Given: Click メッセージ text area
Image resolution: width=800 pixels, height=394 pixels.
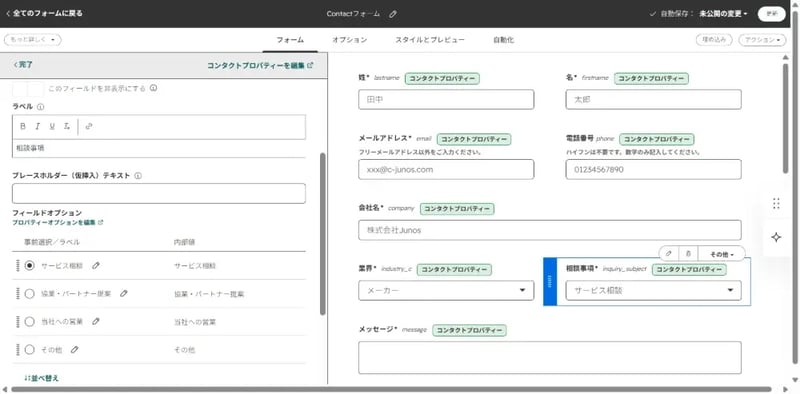Looking at the screenshot, I should (549, 358).
